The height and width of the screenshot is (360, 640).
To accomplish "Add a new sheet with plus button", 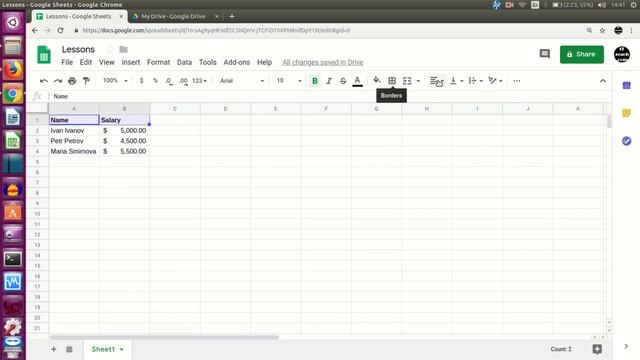I will [53, 349].
